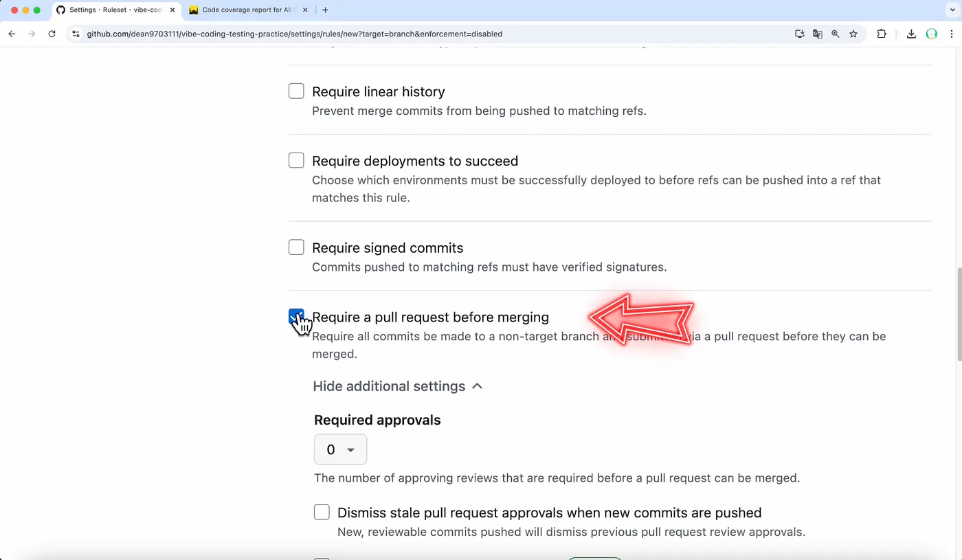Open site information icon in address bar

click(76, 34)
